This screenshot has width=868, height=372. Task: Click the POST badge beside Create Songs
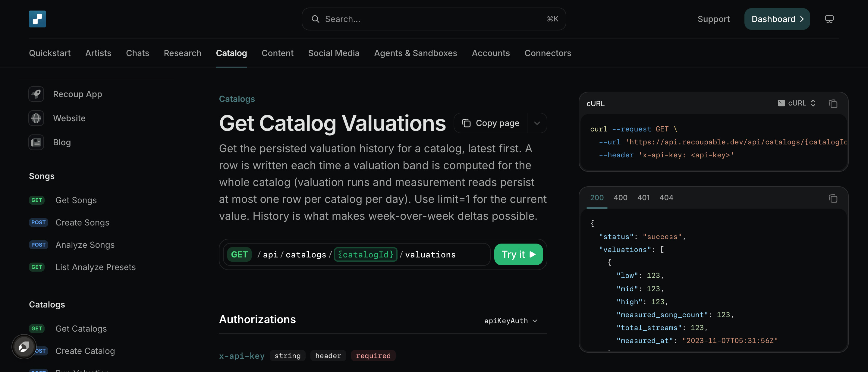coord(38,222)
